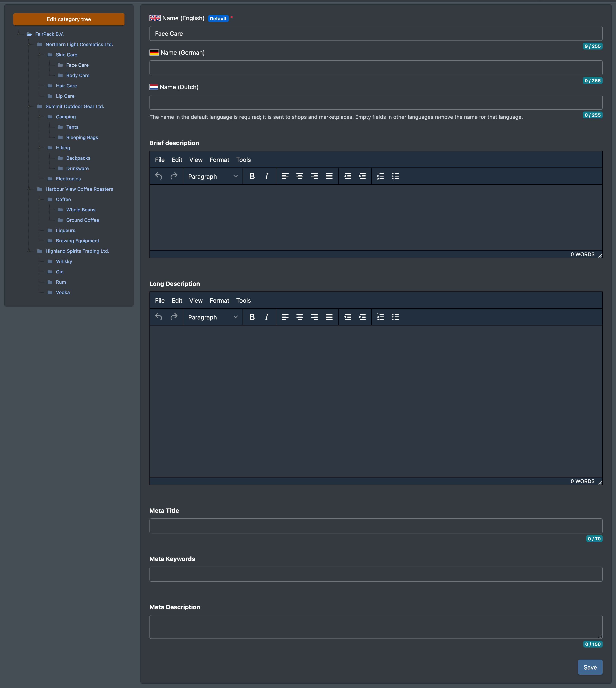Increase indent in Long Description editor
Viewport: 616px width, 688px height.
(362, 317)
